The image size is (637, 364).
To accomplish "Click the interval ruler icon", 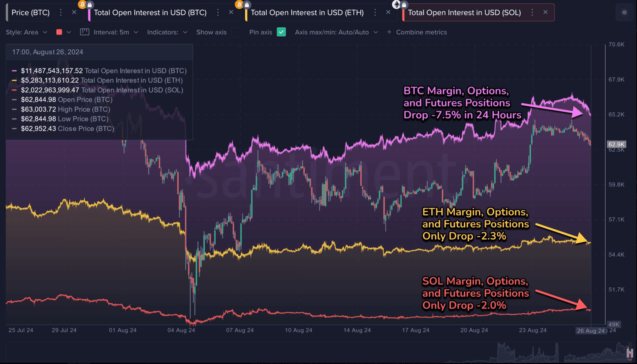I will point(85,32).
